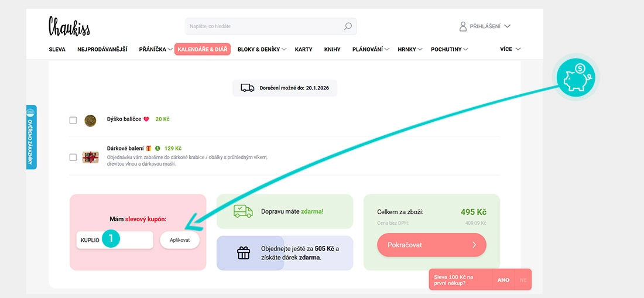
Task: Click the green info icon beside Dárkové balení
Action: click(x=157, y=149)
